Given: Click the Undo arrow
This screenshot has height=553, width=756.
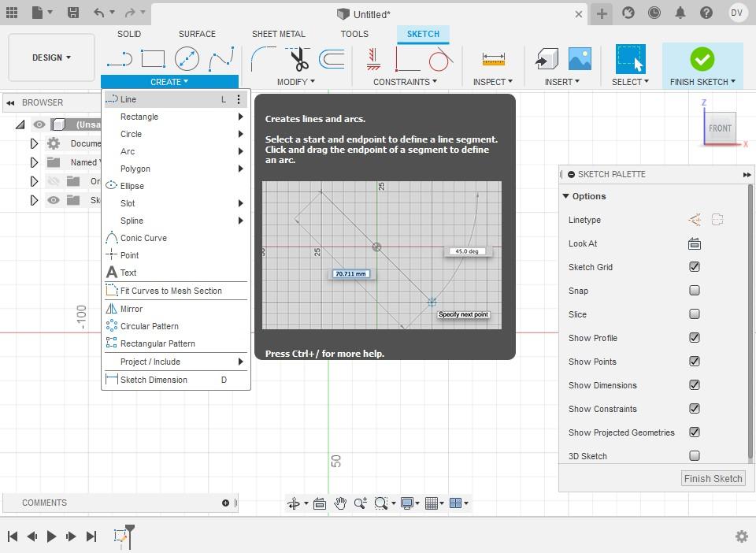Looking at the screenshot, I should coord(99,13).
